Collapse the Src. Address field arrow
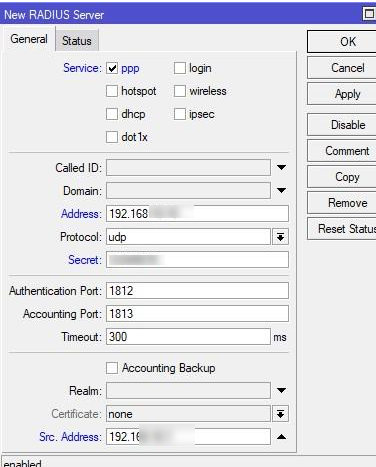The width and height of the screenshot is (376, 467). [281, 437]
